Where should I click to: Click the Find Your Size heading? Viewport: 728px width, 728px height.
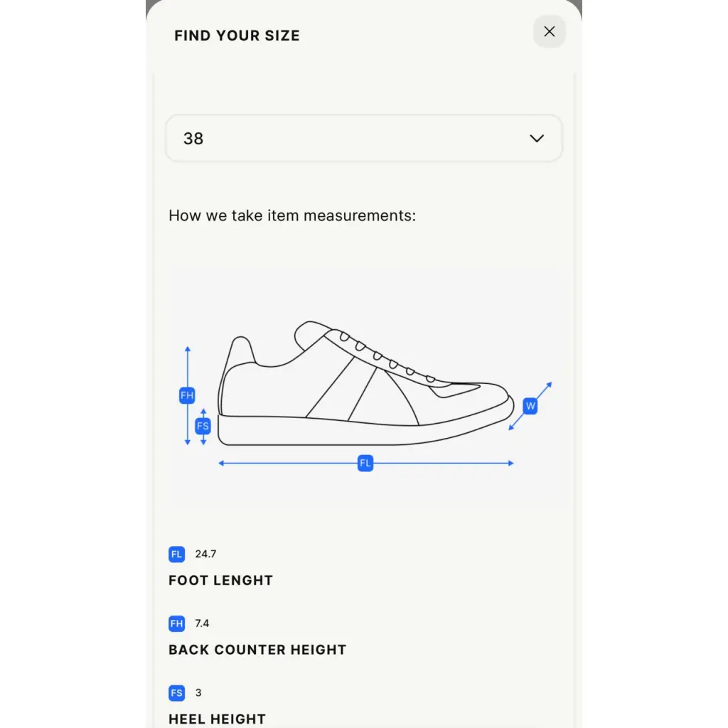237,36
